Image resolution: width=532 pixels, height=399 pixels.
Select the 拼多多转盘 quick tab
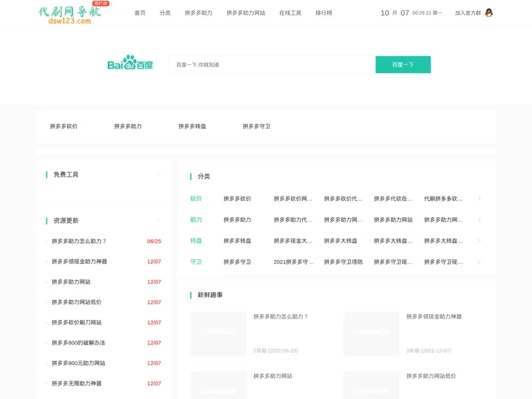coord(192,126)
